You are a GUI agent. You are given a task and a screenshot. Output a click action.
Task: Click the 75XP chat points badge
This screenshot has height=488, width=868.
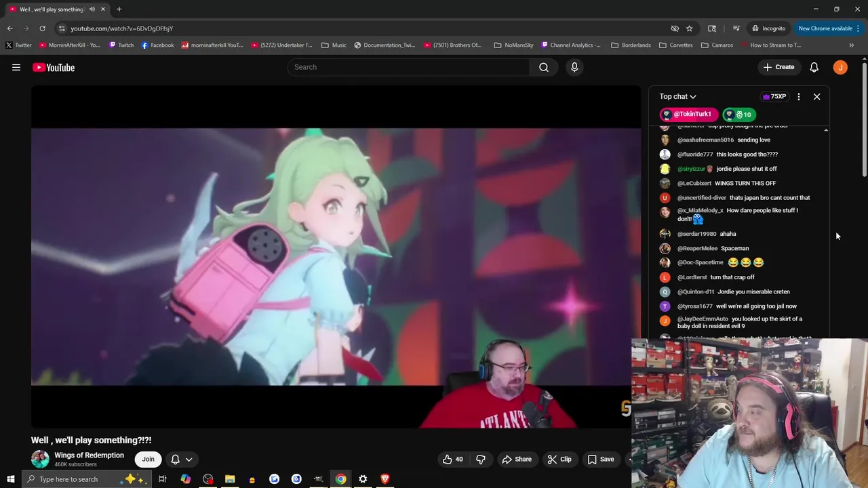(774, 97)
